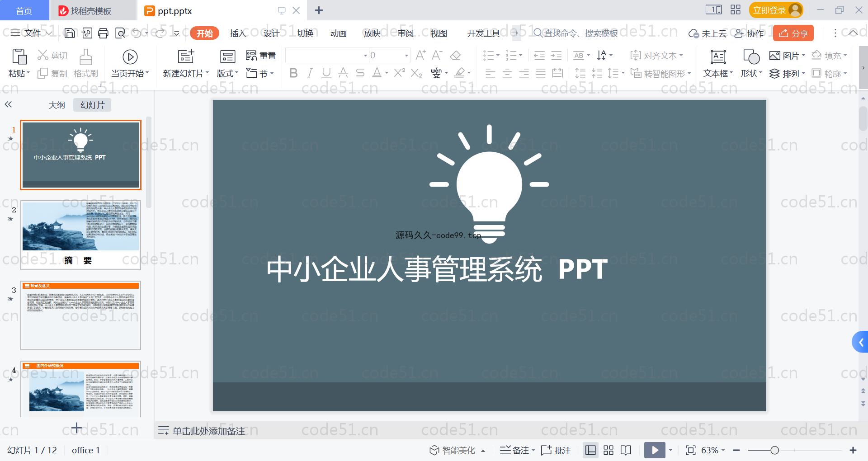The height and width of the screenshot is (461, 868).
Task: Click the Redo arrow icon
Action: click(160, 33)
